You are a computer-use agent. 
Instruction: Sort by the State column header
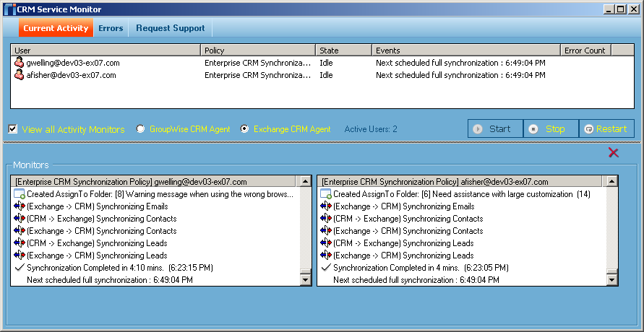point(344,51)
